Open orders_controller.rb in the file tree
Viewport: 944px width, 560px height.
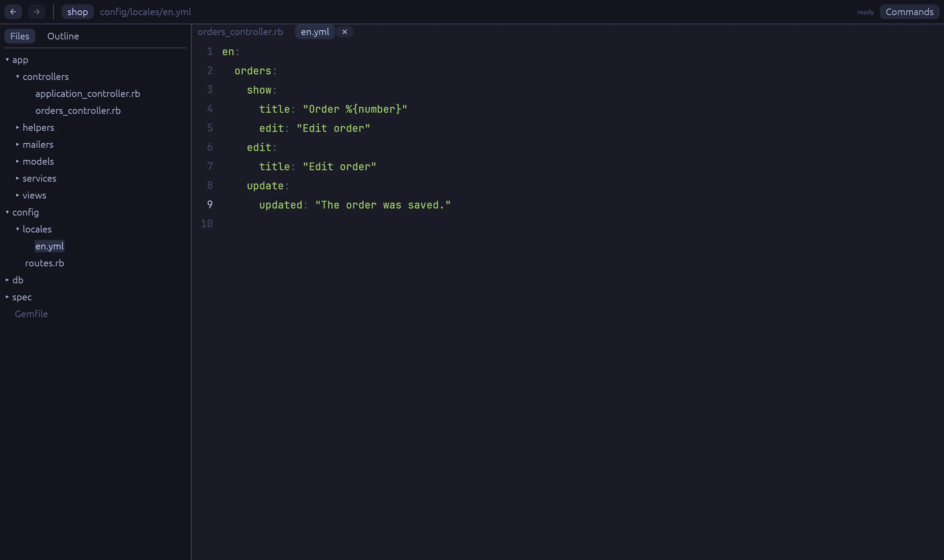[78, 111]
